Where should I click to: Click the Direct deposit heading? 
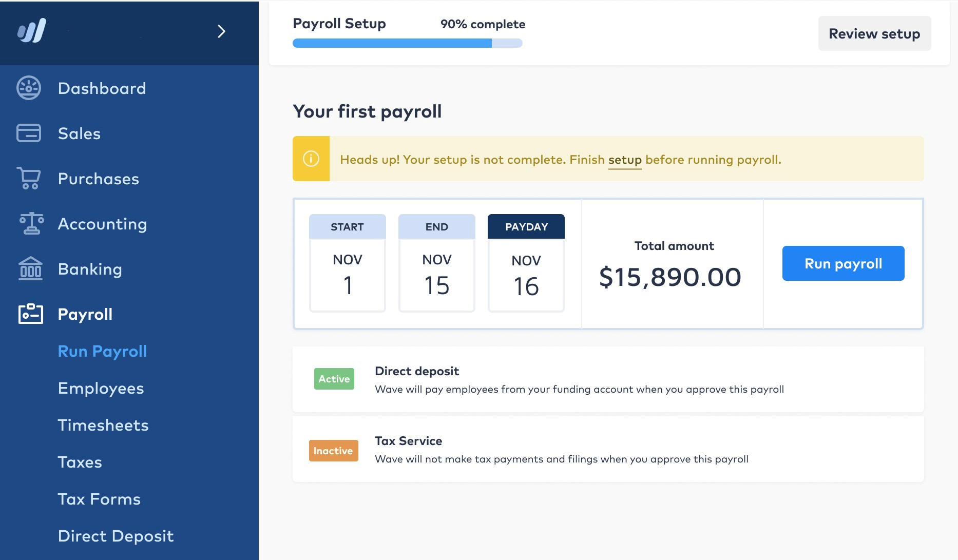[x=417, y=371]
